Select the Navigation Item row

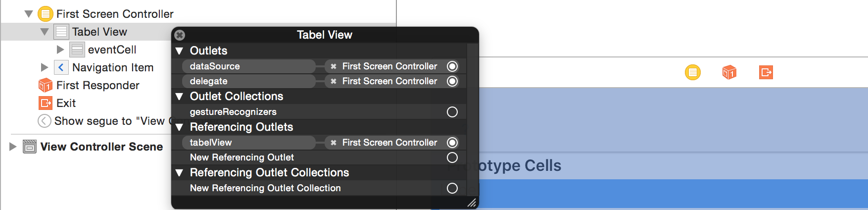112,67
